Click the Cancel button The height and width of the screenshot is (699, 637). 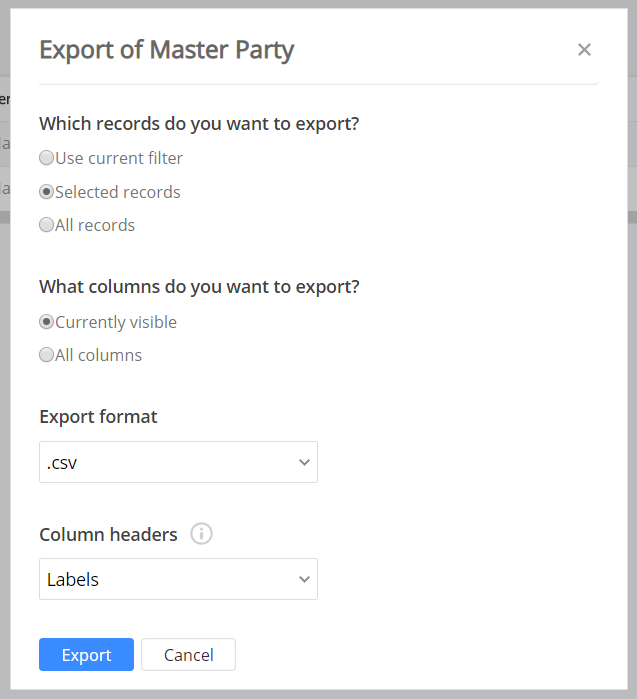pos(188,655)
